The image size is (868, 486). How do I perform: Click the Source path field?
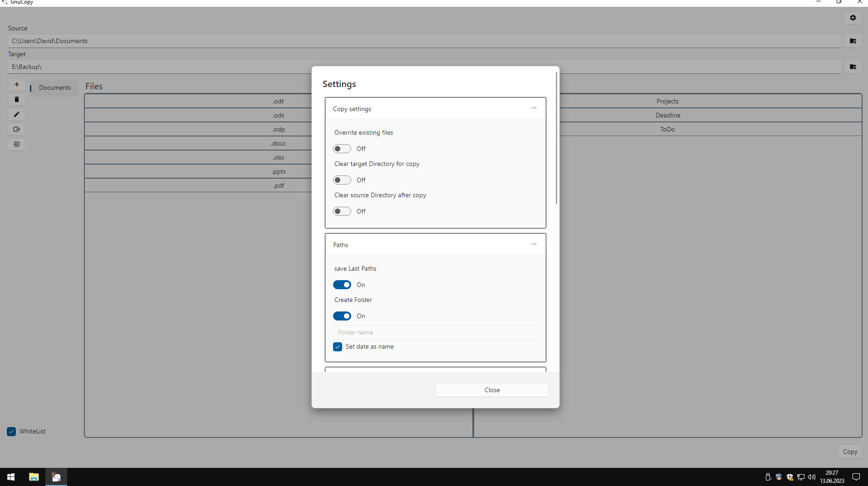424,41
